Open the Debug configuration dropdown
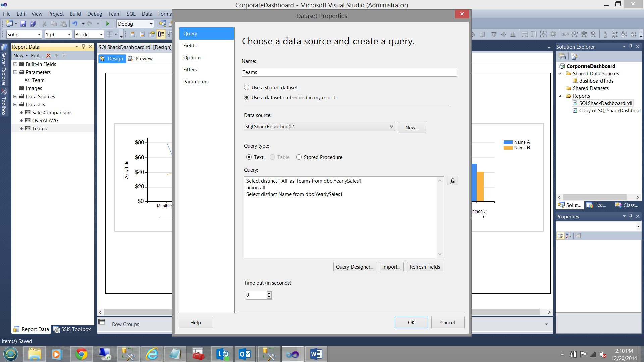 click(151, 24)
